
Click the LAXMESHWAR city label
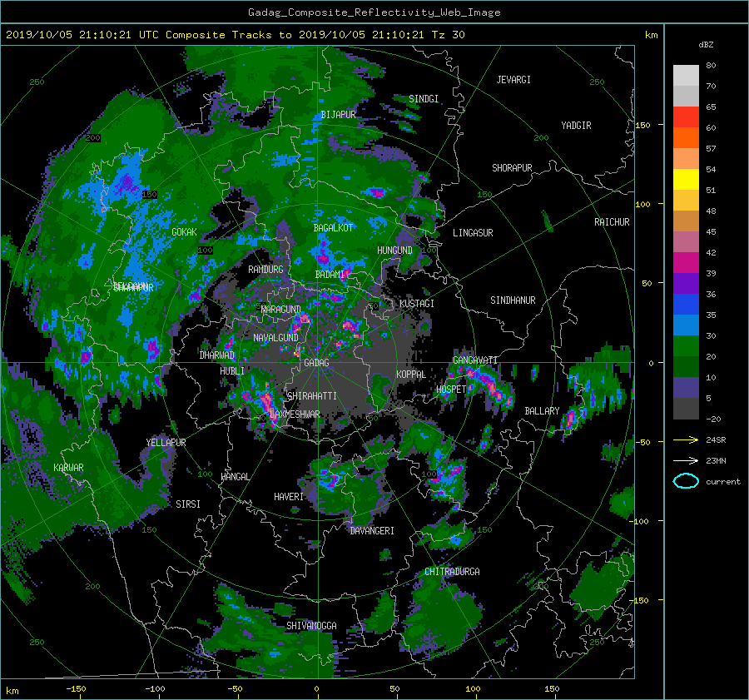pyautogui.click(x=295, y=415)
